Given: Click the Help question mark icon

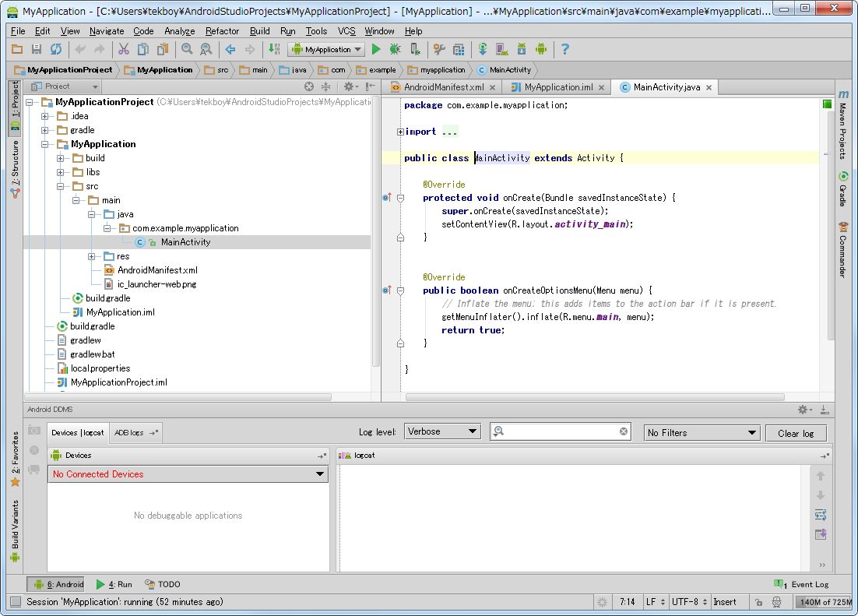Looking at the screenshot, I should click(x=565, y=49).
